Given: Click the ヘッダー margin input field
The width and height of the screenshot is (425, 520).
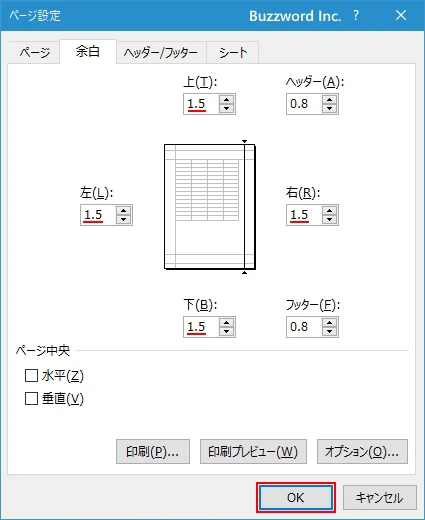Looking at the screenshot, I should [305, 104].
